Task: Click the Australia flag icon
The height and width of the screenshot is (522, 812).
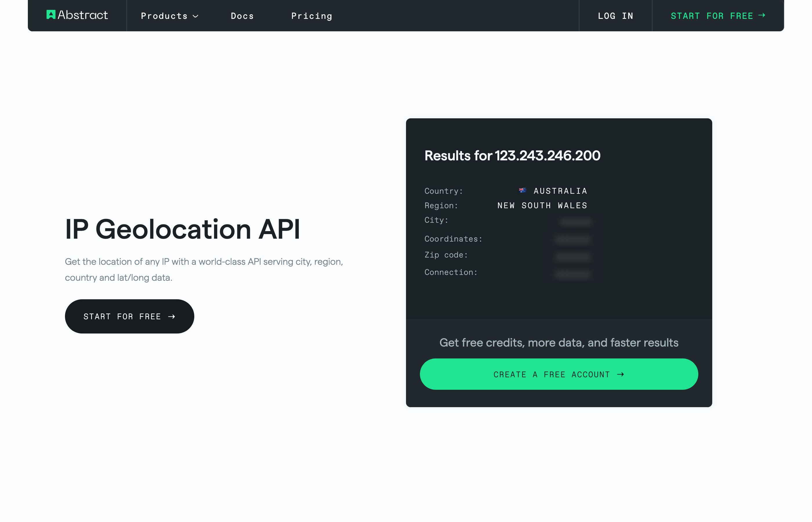Action: pyautogui.click(x=522, y=191)
